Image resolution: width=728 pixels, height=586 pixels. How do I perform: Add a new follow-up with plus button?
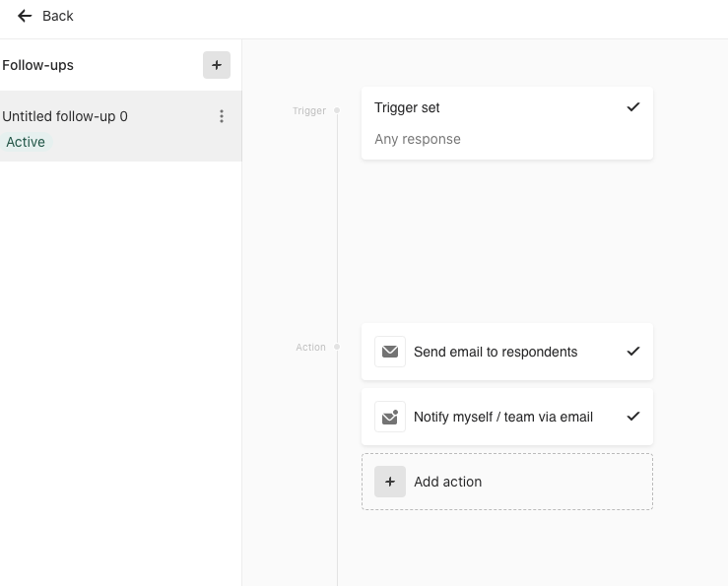coord(217,65)
